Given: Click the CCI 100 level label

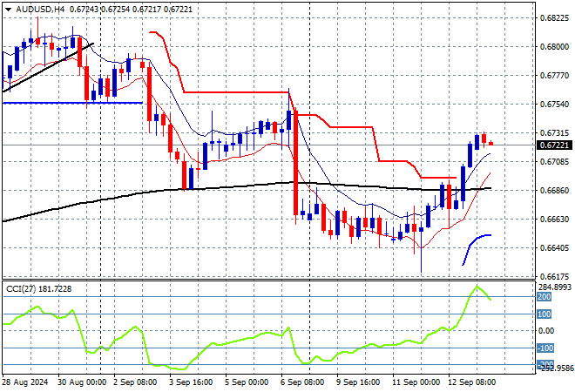Looking at the screenshot, I should [545, 314].
